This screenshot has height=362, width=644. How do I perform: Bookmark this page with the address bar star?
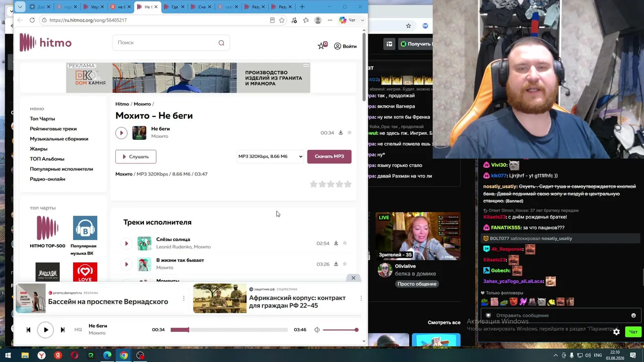[x=282, y=20]
